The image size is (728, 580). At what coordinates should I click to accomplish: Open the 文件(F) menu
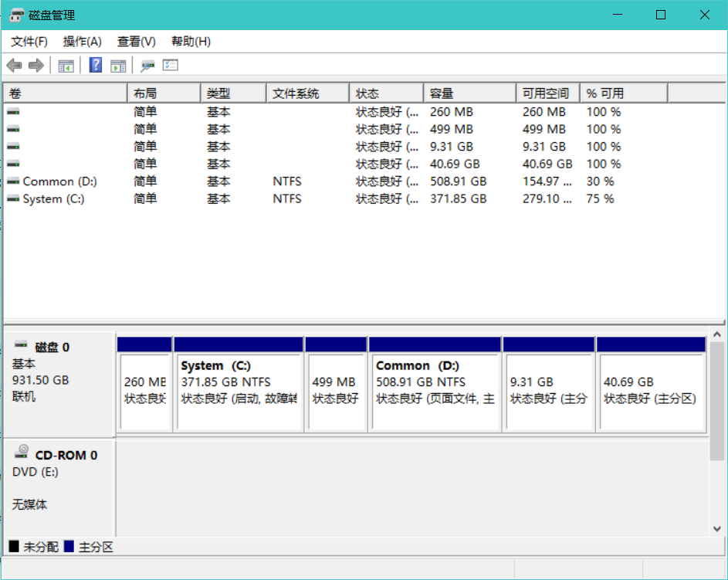point(29,42)
